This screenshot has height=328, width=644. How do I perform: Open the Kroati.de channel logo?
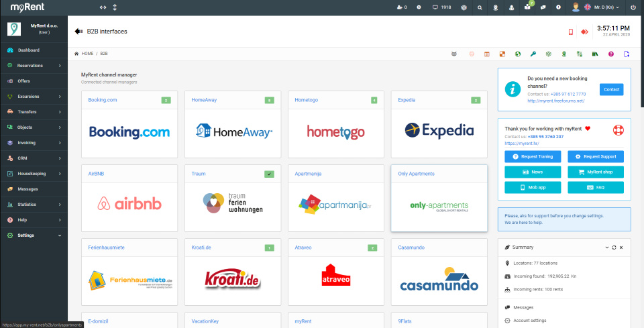coord(233,279)
